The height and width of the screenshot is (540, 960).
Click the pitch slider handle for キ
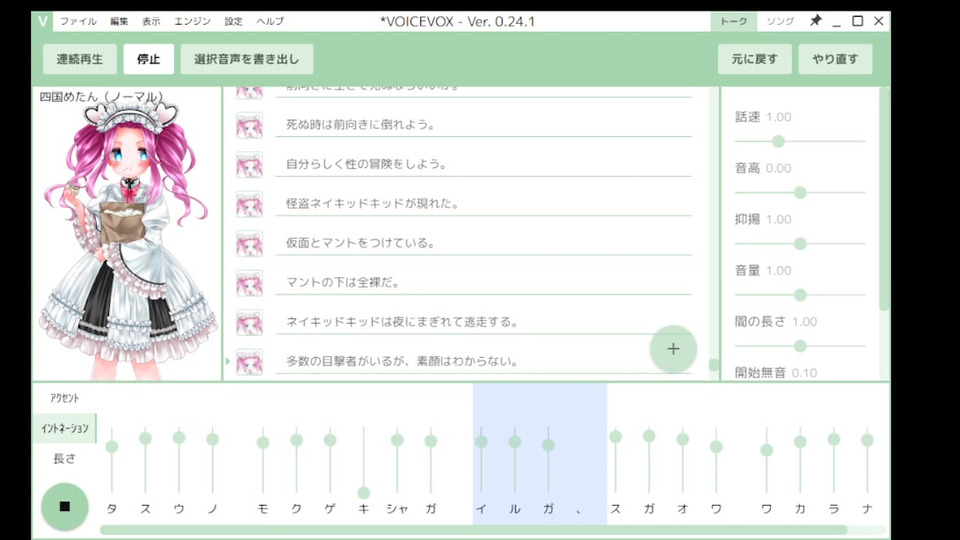click(364, 492)
